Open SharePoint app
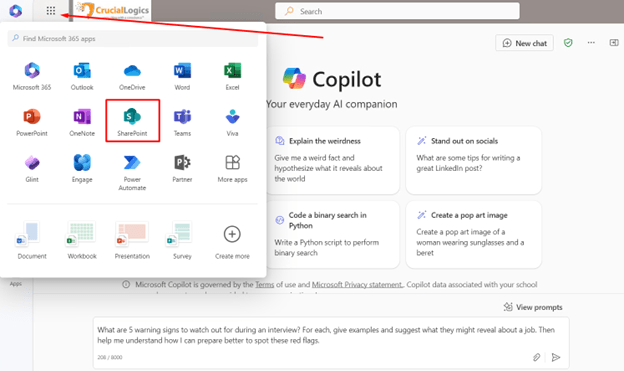624x371 pixels. pyautogui.click(x=133, y=121)
